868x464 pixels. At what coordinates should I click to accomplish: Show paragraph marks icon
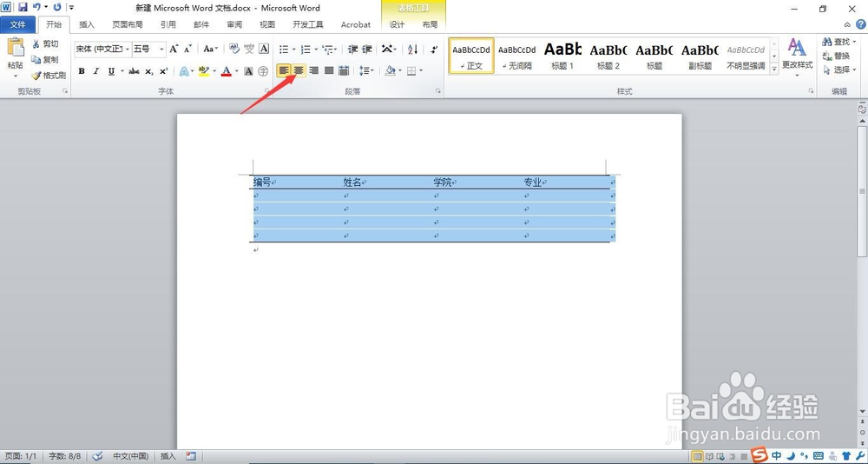tap(435, 50)
